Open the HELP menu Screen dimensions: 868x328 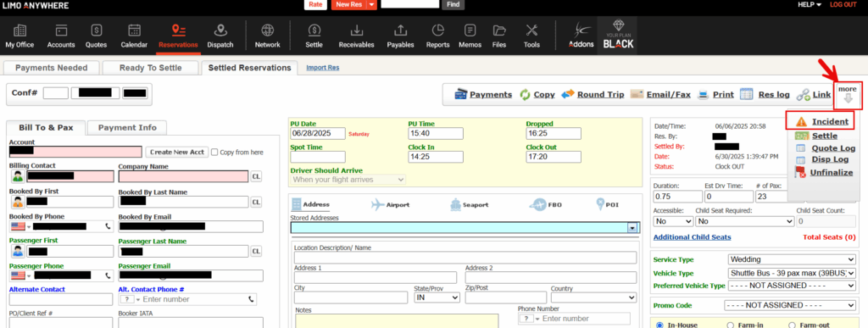tap(810, 4)
